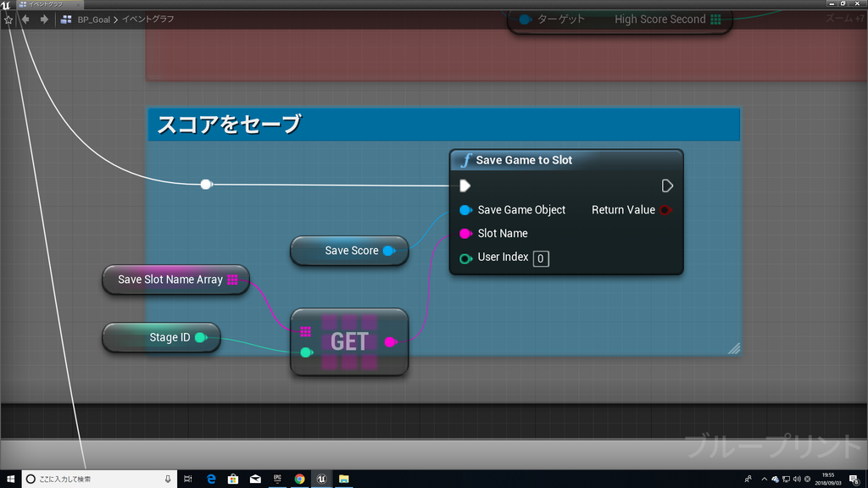Click the red Return Value pin
This screenshot has width=868, height=488.
pos(666,210)
